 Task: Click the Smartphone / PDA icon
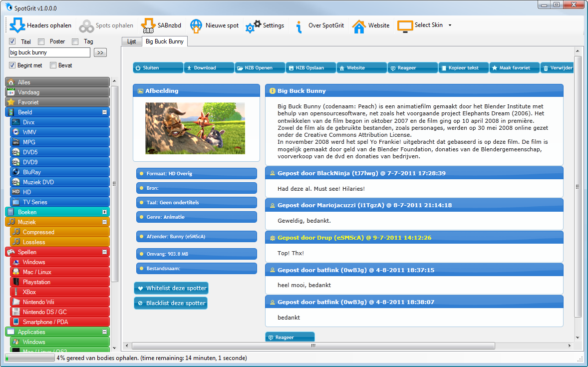click(16, 322)
